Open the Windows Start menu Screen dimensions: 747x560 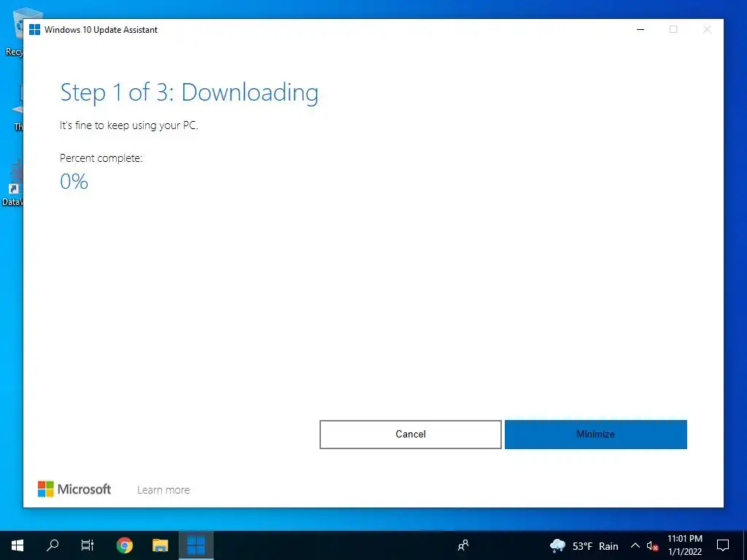(18, 545)
